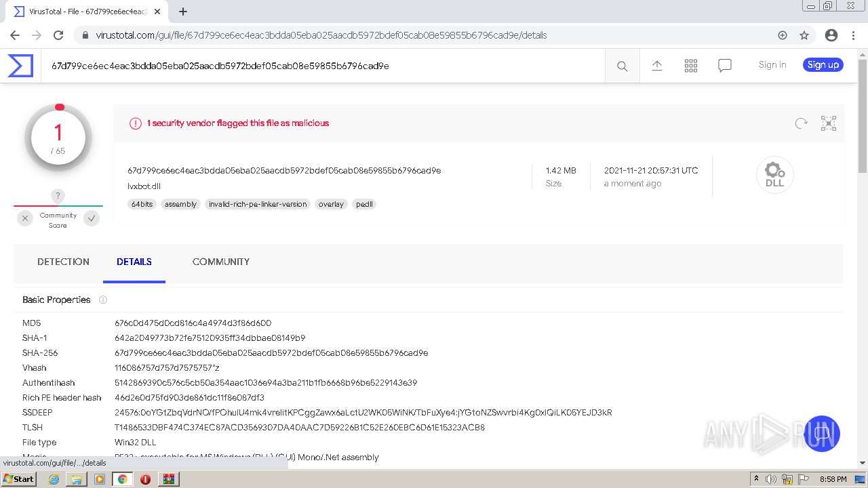Select the TLSH value

(x=300, y=428)
